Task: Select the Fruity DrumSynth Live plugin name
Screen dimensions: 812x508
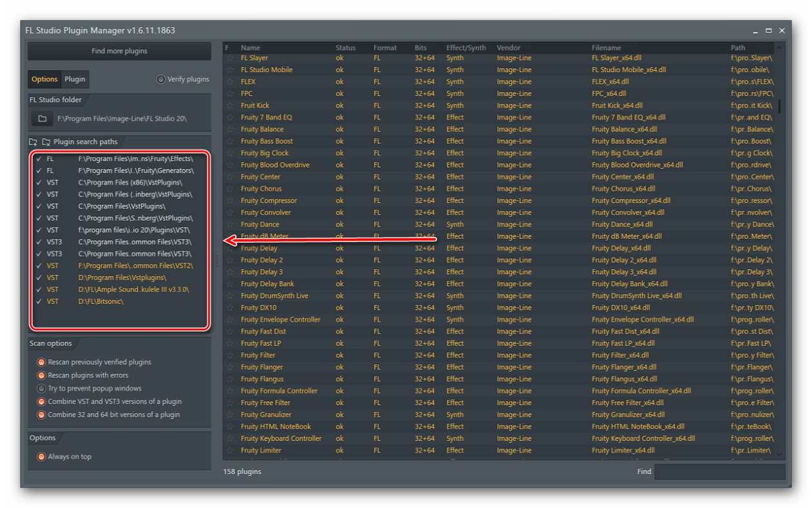Action: 275,296
